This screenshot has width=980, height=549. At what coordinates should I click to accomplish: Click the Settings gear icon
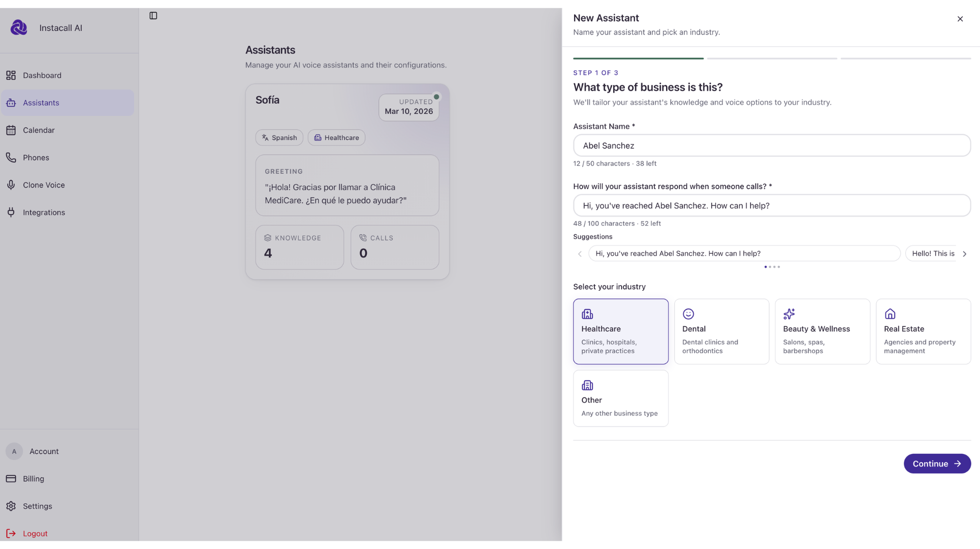coord(11,506)
